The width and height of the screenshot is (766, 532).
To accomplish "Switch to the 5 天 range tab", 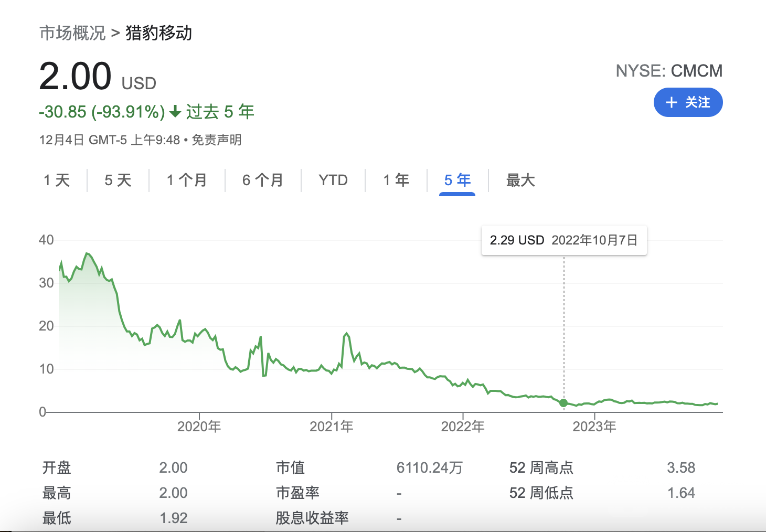I will point(118,180).
